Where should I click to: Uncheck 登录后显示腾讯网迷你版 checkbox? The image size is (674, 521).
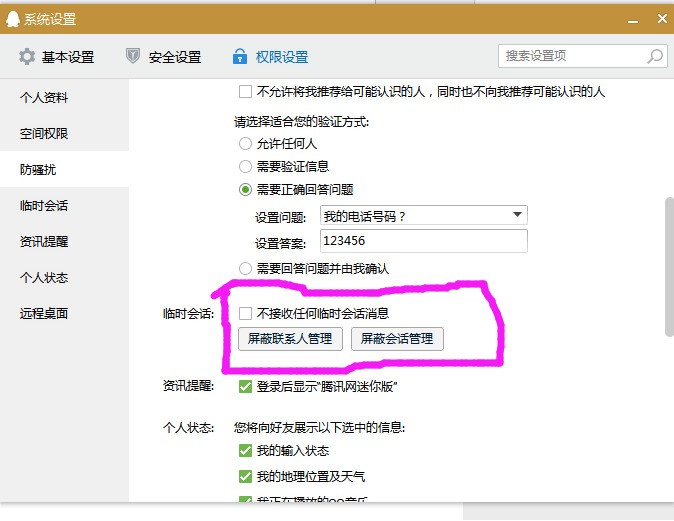point(245,386)
